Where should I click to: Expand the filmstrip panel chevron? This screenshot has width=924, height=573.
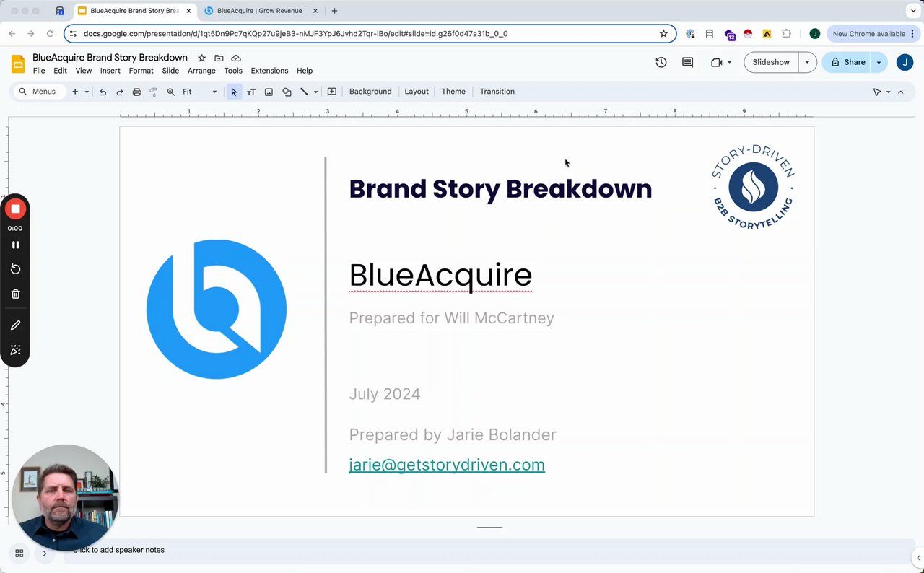(x=44, y=554)
